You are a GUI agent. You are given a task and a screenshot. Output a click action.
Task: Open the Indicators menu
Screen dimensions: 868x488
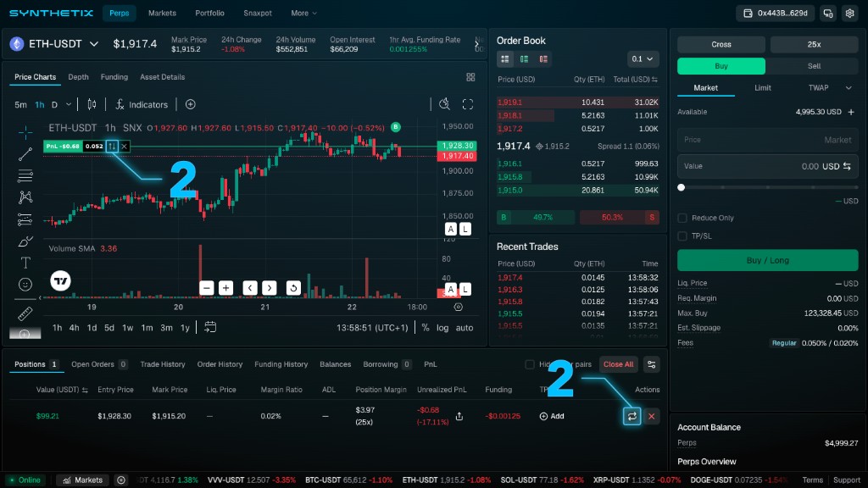[142, 104]
